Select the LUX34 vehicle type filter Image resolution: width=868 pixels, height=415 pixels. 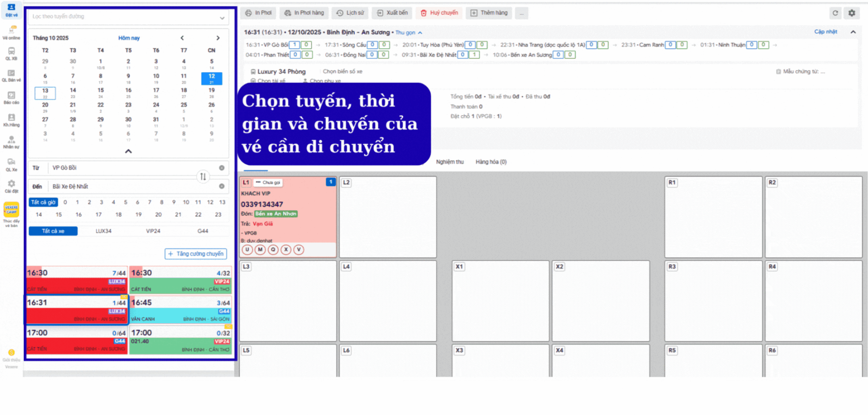pos(103,231)
